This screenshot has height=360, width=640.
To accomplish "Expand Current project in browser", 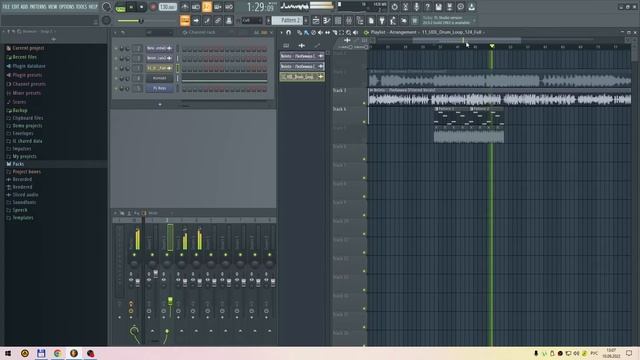I will click(x=28, y=48).
